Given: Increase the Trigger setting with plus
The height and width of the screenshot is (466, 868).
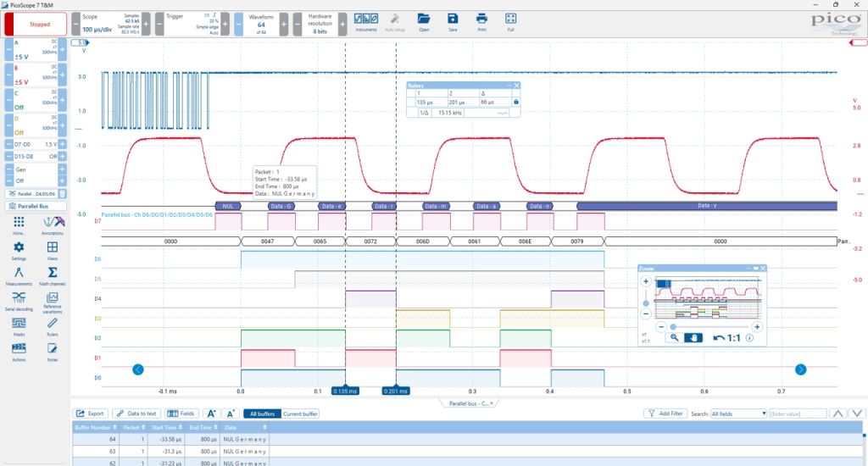Looking at the screenshot, I should click(225, 25).
